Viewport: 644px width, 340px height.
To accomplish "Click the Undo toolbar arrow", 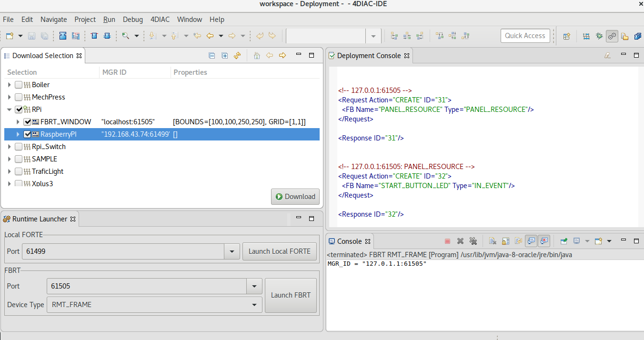I will (260, 36).
